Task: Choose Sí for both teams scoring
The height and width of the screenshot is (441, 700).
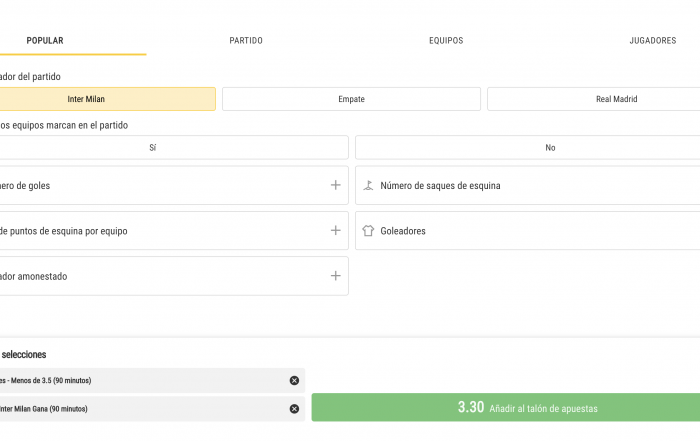Action: click(174, 147)
